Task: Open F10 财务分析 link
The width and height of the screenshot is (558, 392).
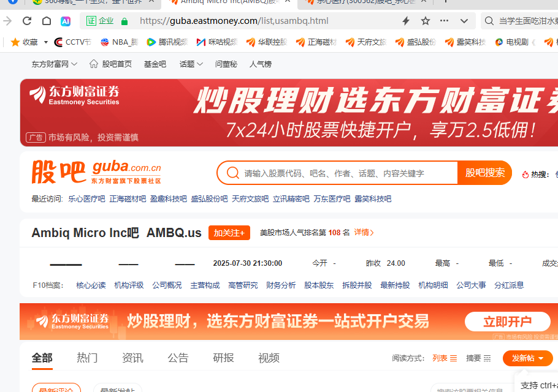Action: tap(281, 285)
